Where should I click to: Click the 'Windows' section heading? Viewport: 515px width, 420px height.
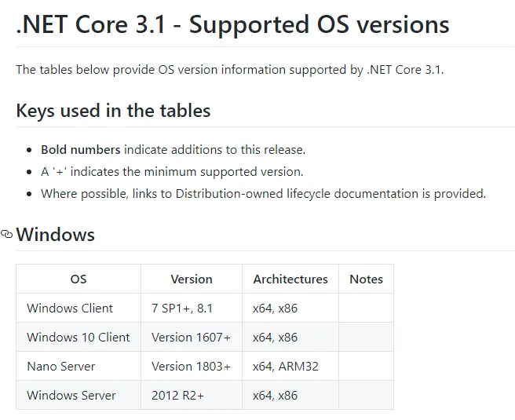pyautogui.click(x=55, y=235)
